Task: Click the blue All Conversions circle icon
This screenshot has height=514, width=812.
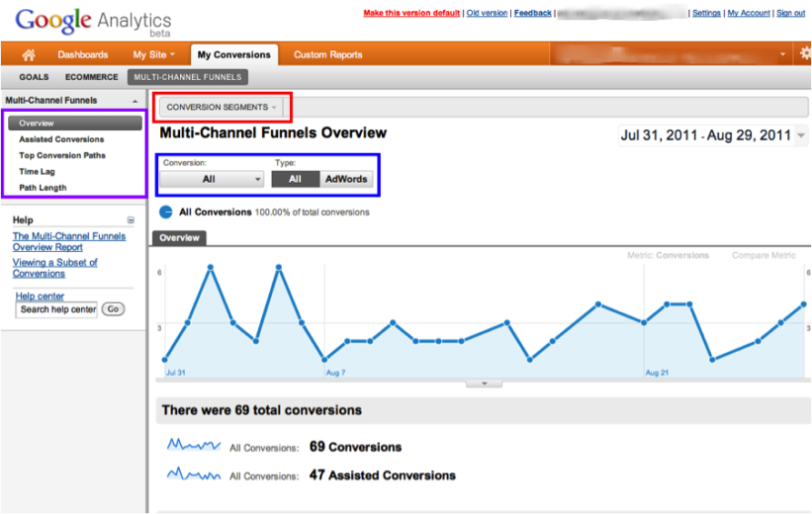Action: [x=166, y=212]
